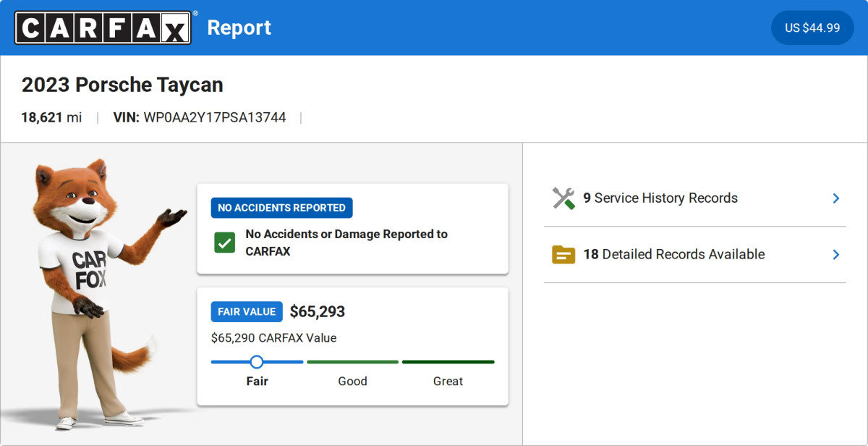Click the 2023 Porsche Taycan title
Image resolution: width=868 pixels, height=446 pixels.
[x=122, y=85]
